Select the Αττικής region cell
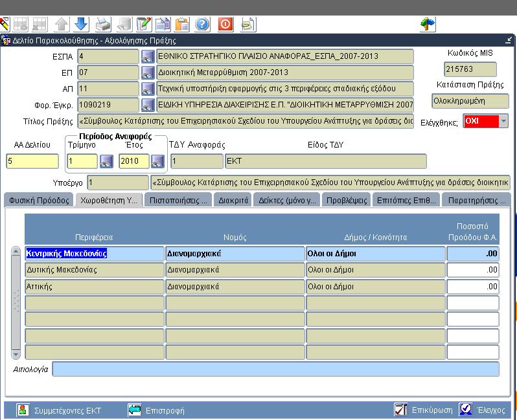 coord(95,286)
